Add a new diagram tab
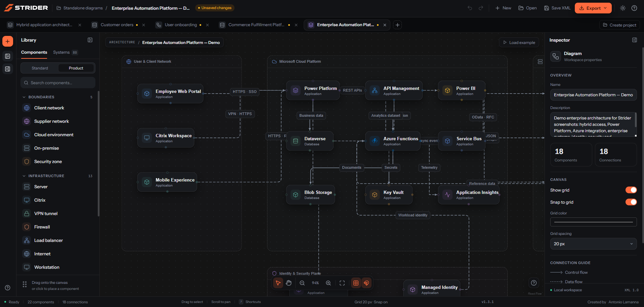Screen dimensions: 644x307 tap(397, 25)
